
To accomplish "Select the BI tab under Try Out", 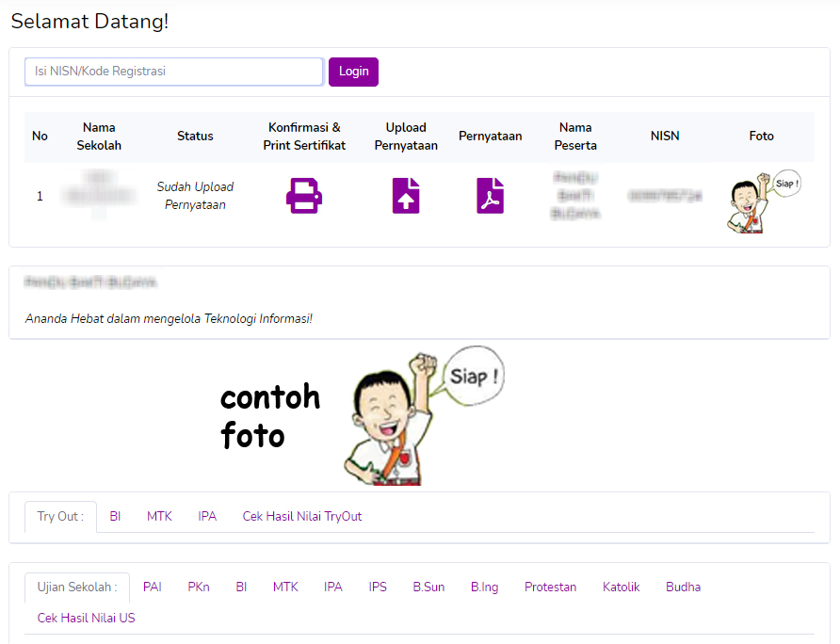I will [115, 517].
